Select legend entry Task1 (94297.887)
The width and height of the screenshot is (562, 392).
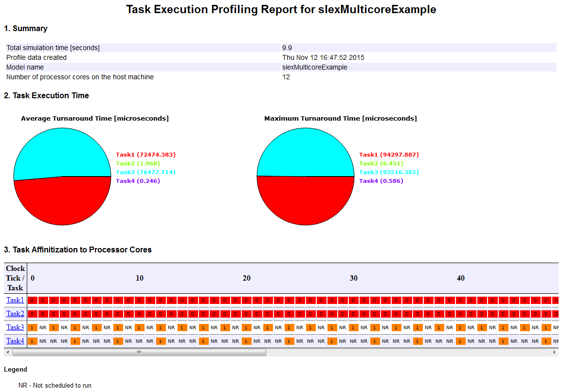coord(389,155)
